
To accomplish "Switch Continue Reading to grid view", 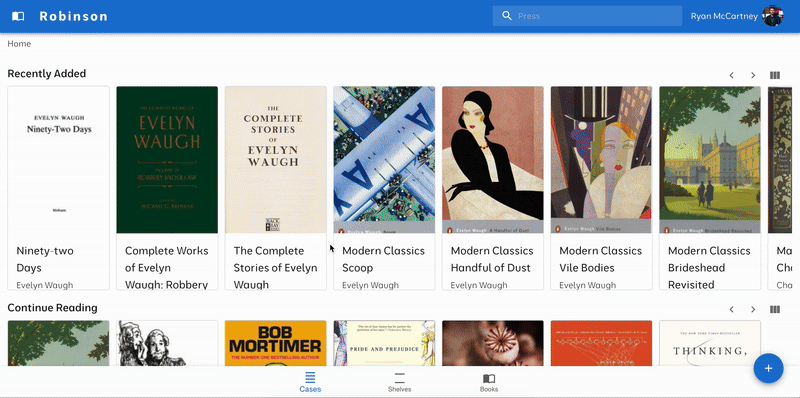I will [x=774, y=309].
